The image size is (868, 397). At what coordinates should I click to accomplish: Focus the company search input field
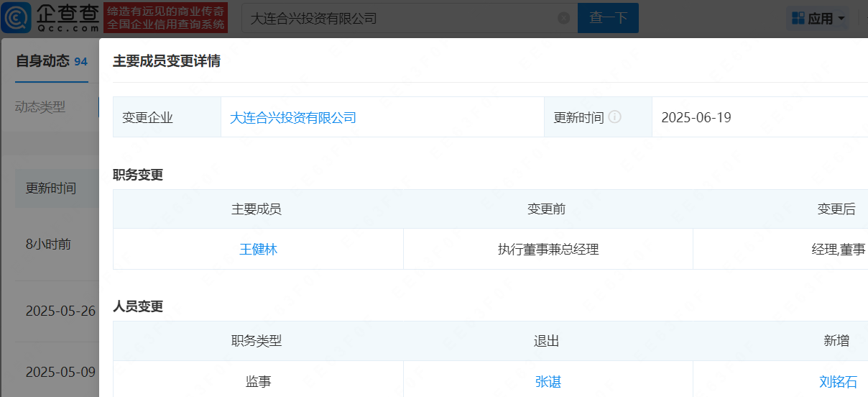pyautogui.click(x=410, y=18)
